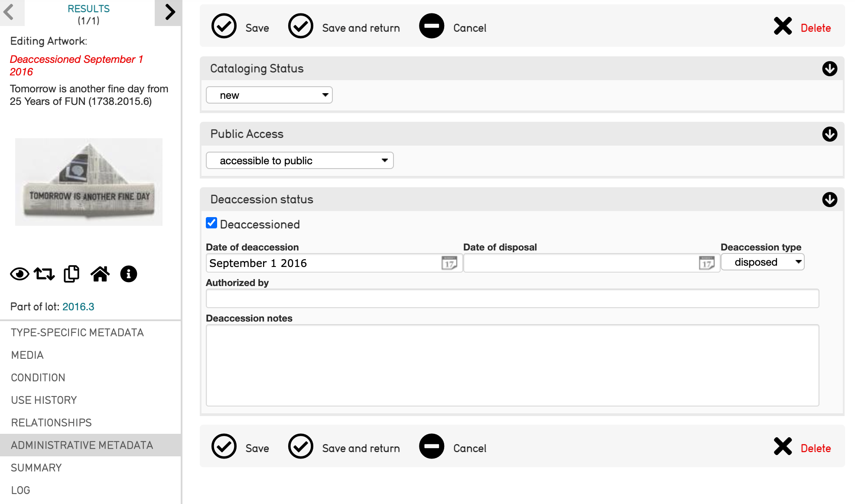Screen dimensions: 855x504
Task: Open the Public Access dropdown
Action: coord(299,161)
